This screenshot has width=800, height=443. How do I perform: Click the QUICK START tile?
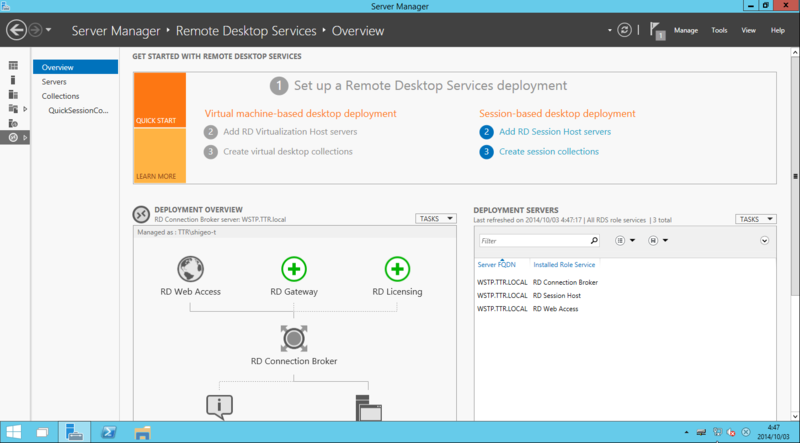coord(160,100)
